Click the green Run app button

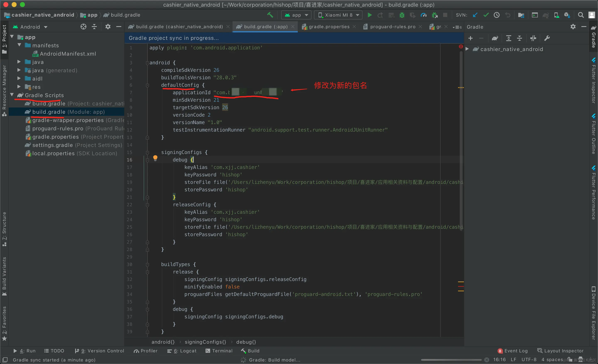(x=369, y=15)
